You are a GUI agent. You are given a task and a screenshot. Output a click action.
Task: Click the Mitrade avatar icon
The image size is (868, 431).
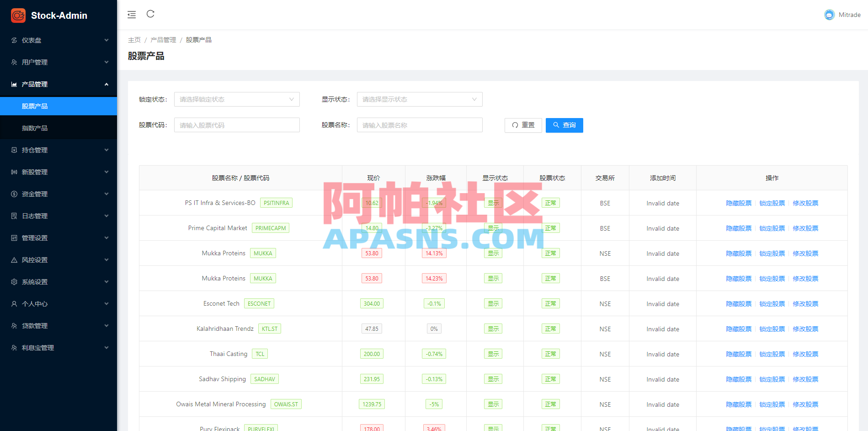point(829,14)
